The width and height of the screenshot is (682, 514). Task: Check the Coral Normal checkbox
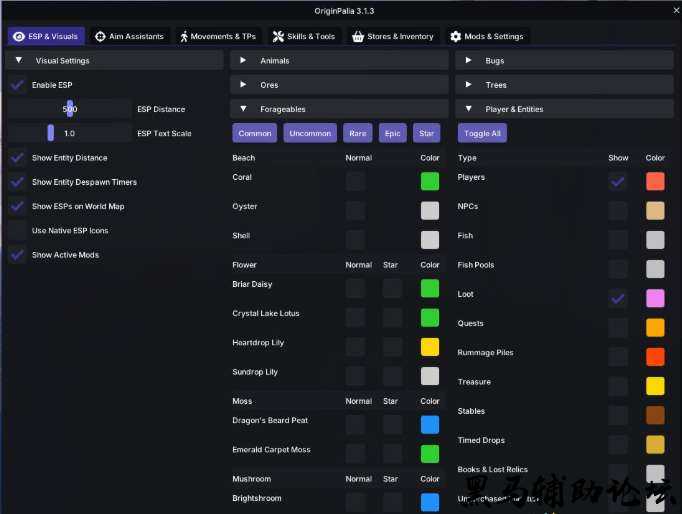355,182
